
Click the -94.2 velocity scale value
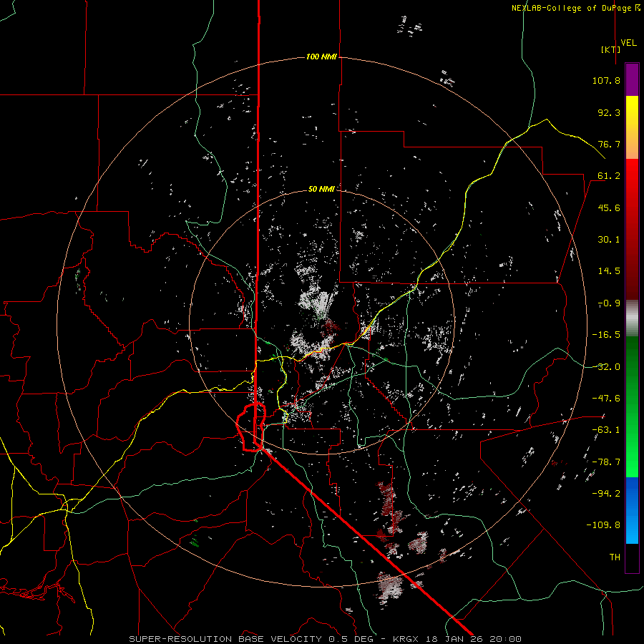click(x=606, y=494)
